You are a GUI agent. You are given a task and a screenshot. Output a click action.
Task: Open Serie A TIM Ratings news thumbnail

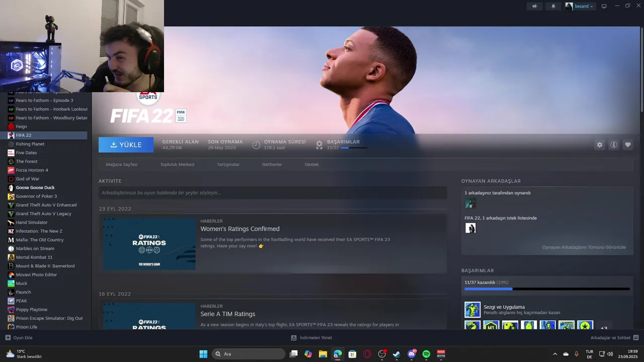point(149,316)
